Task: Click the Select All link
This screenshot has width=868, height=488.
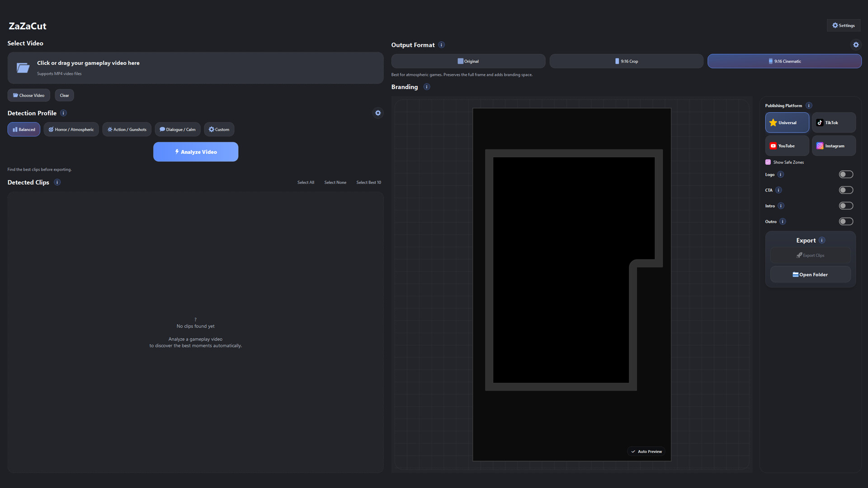Action: point(306,183)
